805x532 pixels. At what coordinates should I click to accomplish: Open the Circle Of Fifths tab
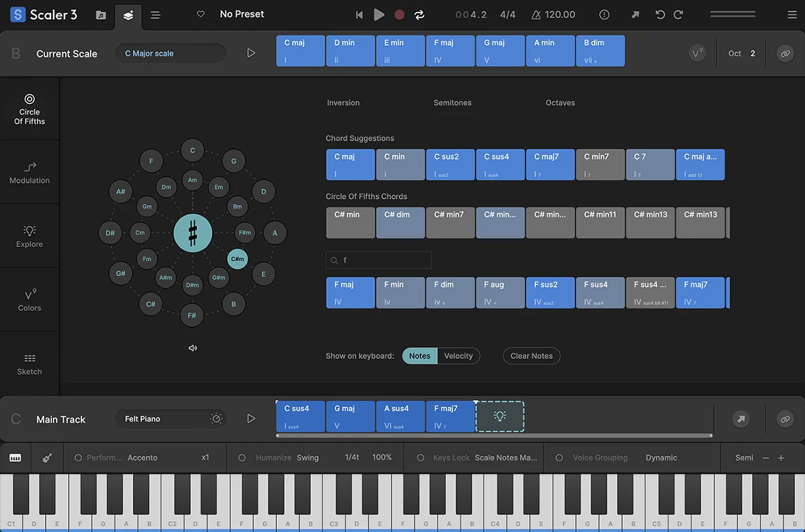coord(30,109)
